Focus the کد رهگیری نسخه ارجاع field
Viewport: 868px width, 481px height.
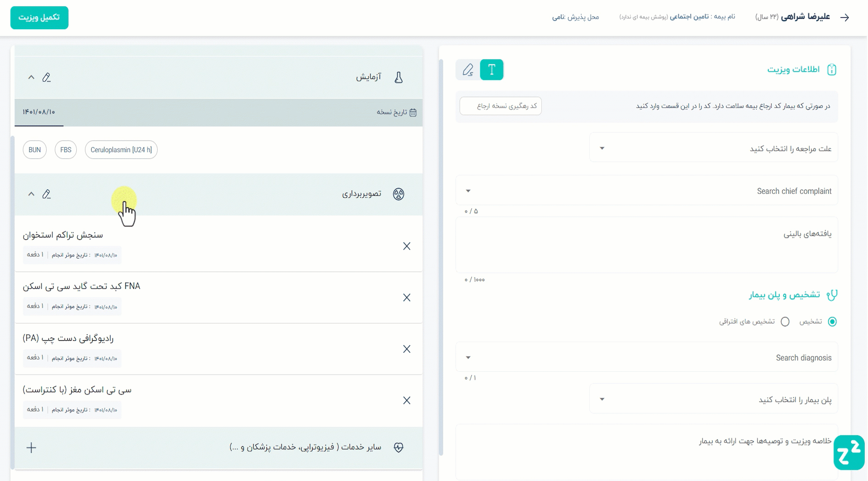501,106
